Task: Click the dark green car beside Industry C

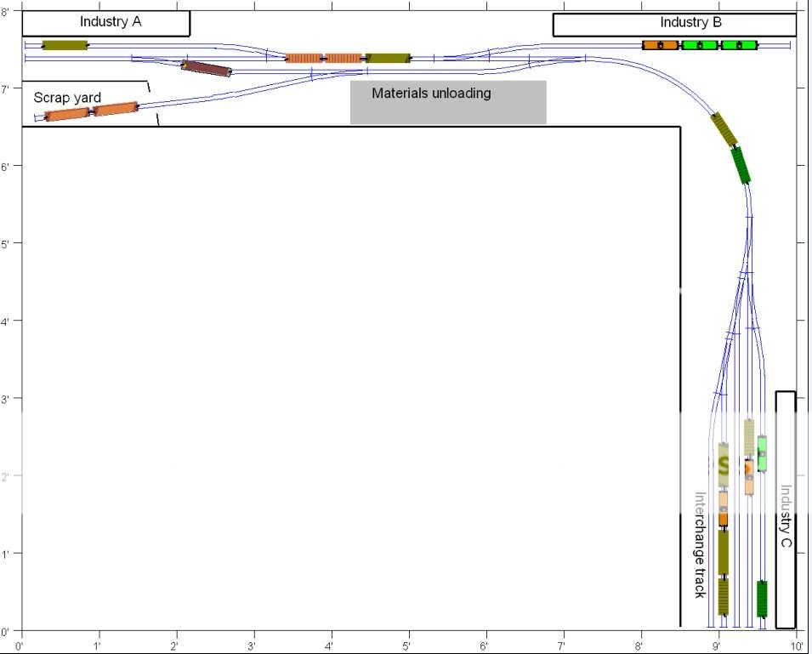Action: (x=763, y=599)
